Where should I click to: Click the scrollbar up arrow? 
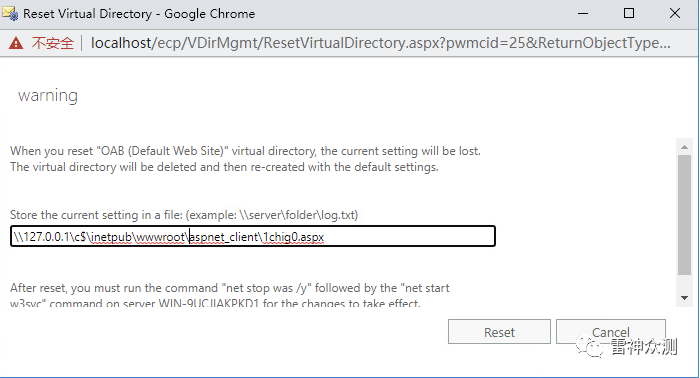[x=684, y=147]
